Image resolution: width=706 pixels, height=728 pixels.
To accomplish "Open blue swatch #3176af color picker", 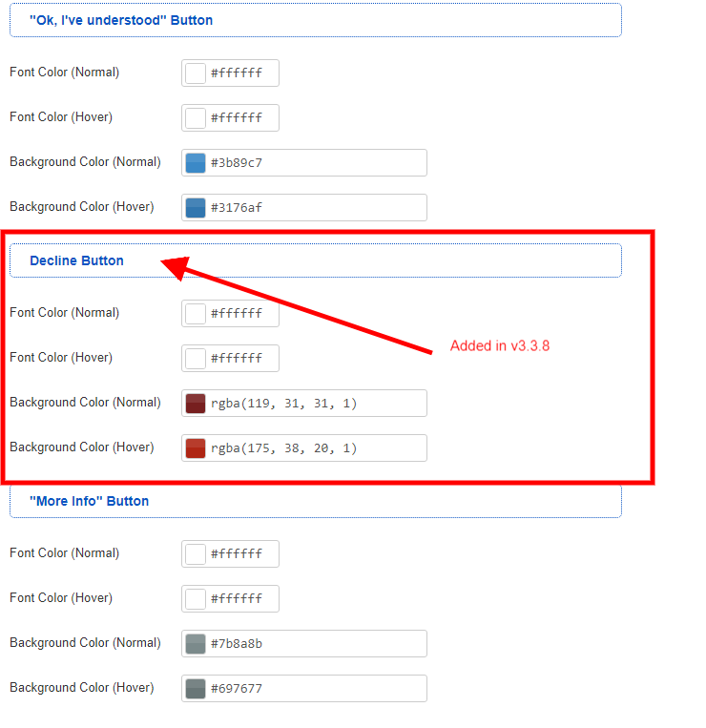I will (196, 208).
